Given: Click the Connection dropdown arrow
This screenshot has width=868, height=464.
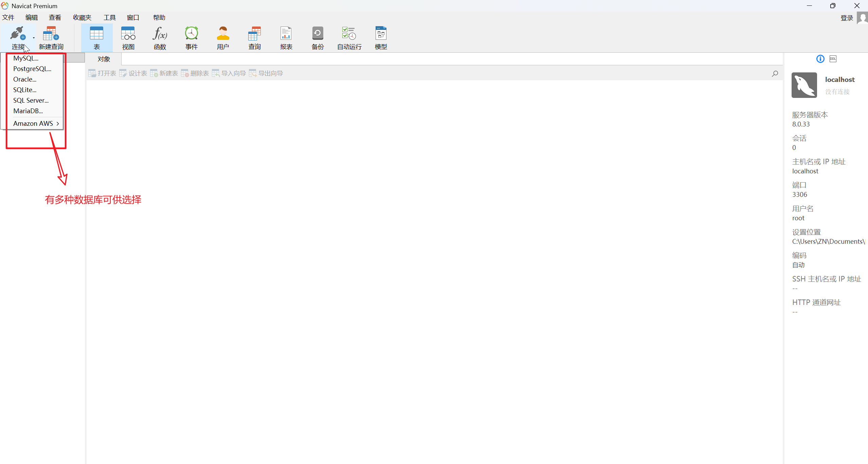Looking at the screenshot, I should 34,38.
